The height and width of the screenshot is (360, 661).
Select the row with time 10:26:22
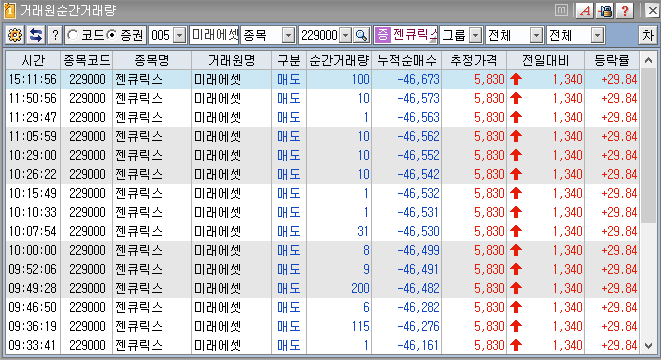pyautogui.click(x=322, y=174)
